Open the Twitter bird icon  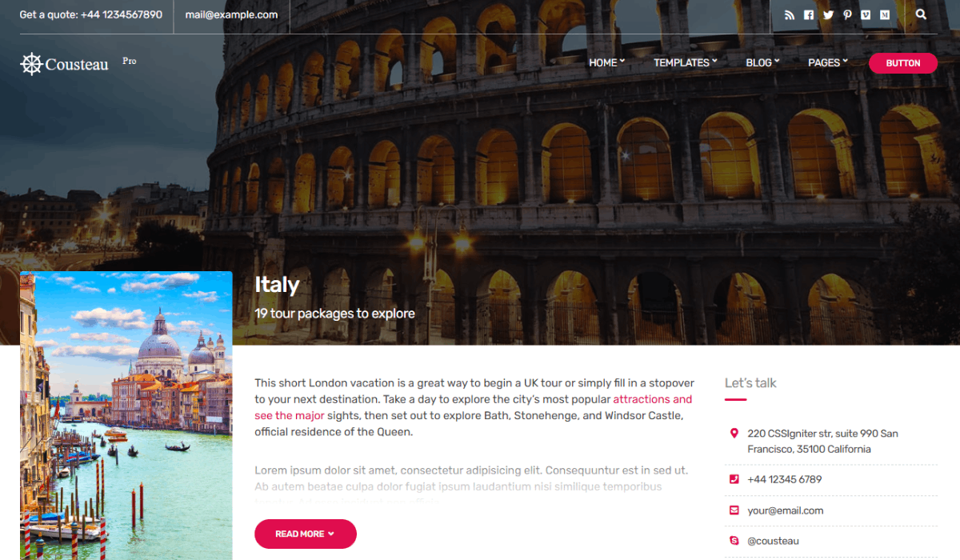tap(828, 14)
